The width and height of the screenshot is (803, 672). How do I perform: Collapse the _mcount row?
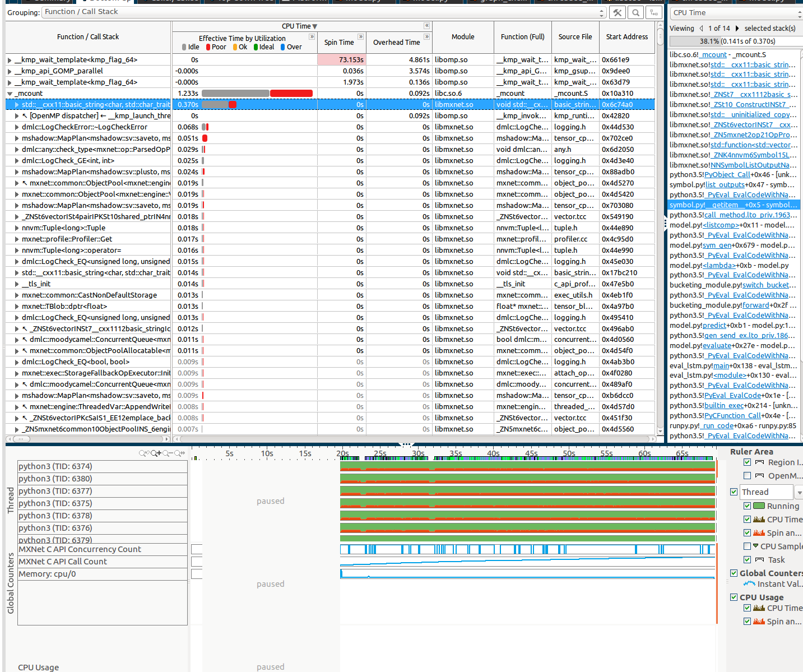click(x=10, y=94)
